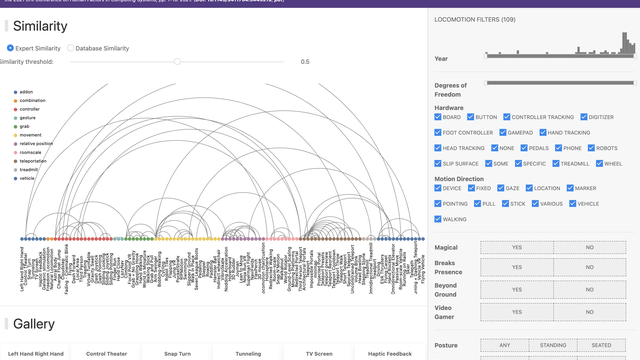The width and height of the screenshot is (640, 360).
Task: Choose YES for the Magical filter
Action: coord(517,247)
